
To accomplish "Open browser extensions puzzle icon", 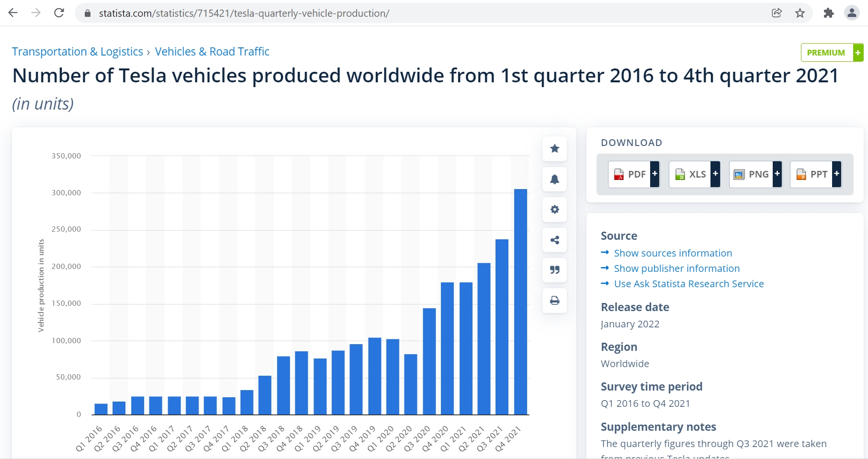I will coord(829,13).
